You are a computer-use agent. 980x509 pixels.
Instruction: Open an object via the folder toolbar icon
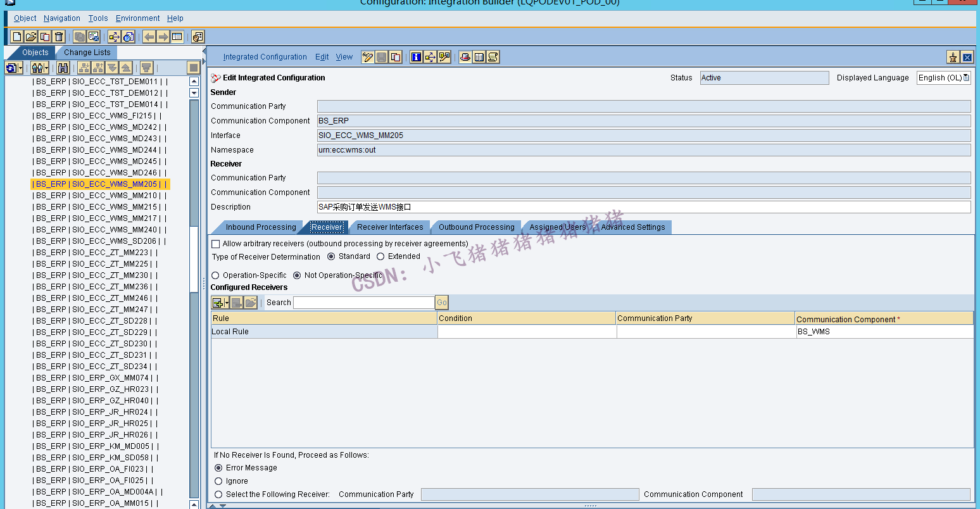[x=30, y=37]
